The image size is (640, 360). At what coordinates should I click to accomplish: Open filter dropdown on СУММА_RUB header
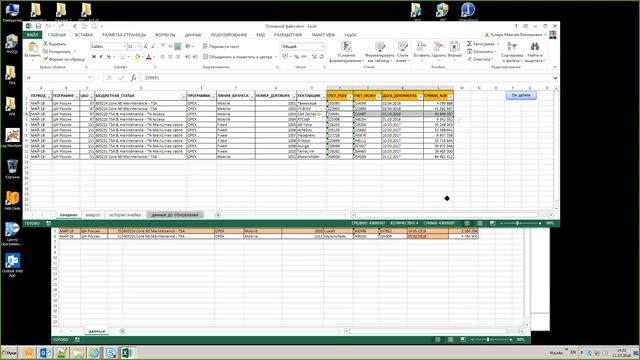(x=450, y=97)
